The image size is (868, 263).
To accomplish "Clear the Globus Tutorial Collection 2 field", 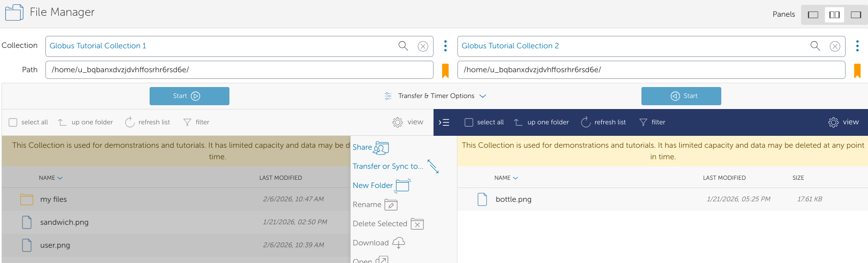I will pos(835,46).
